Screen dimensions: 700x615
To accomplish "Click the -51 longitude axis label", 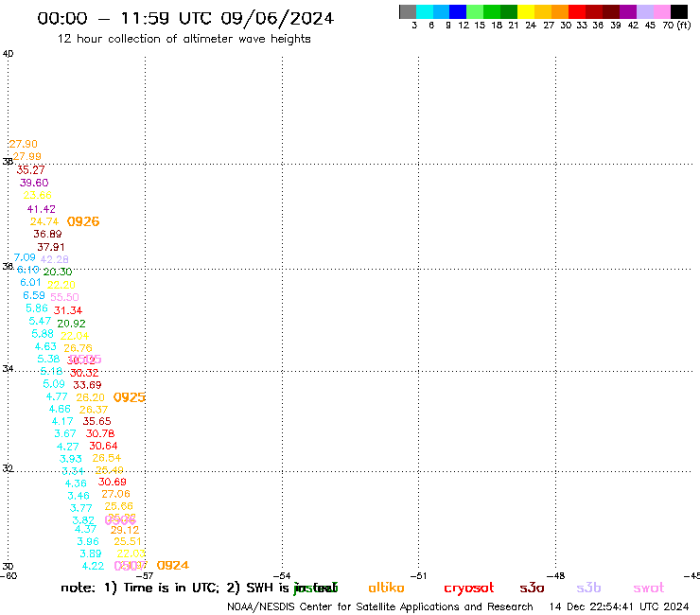I will point(418,575).
